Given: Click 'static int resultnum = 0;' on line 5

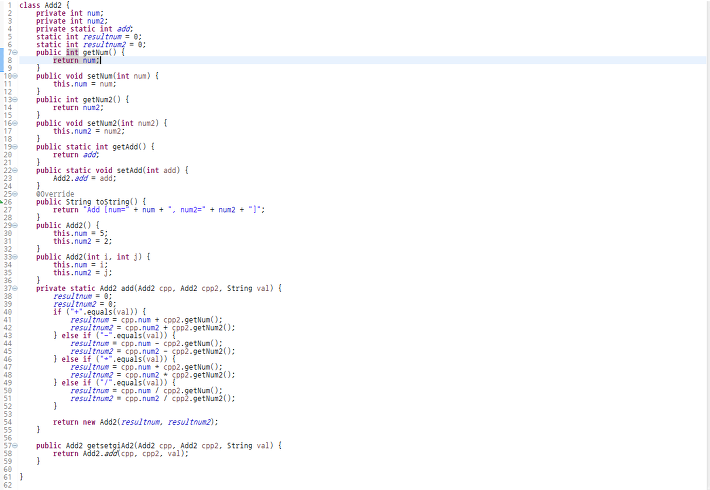Looking at the screenshot, I should [89, 37].
